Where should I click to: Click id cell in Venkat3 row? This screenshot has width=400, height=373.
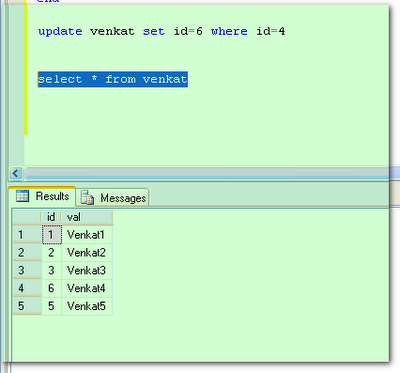click(52, 270)
